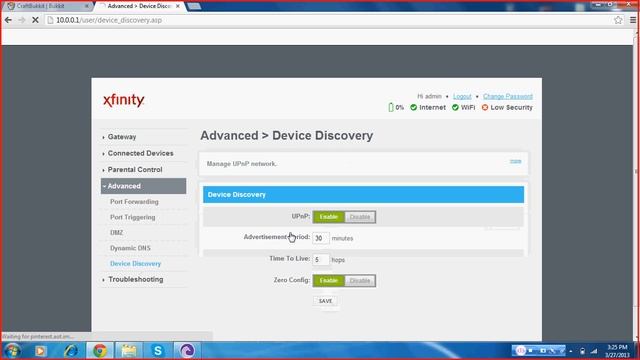Viewport: 640px width, 360px height.
Task: Click the more link
Action: tap(516, 162)
